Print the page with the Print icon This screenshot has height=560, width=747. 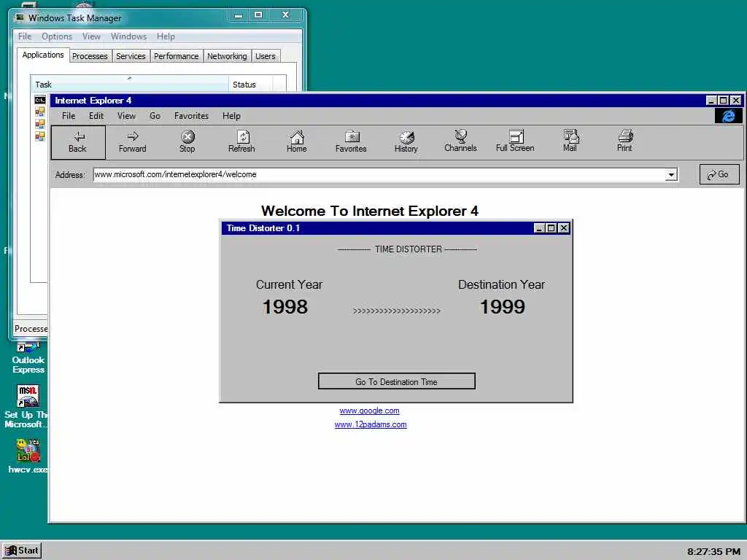[x=624, y=141]
